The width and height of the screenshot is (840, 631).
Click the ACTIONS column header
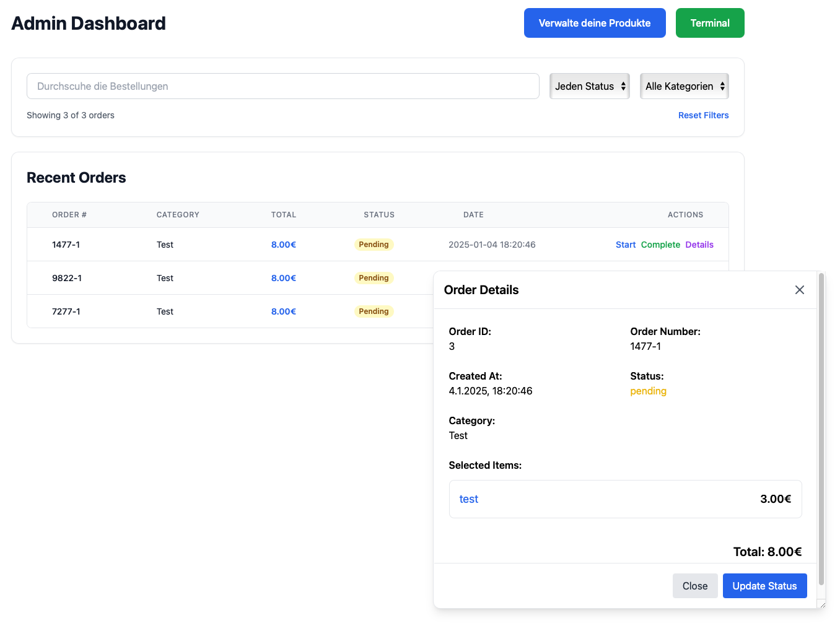pyautogui.click(x=685, y=215)
